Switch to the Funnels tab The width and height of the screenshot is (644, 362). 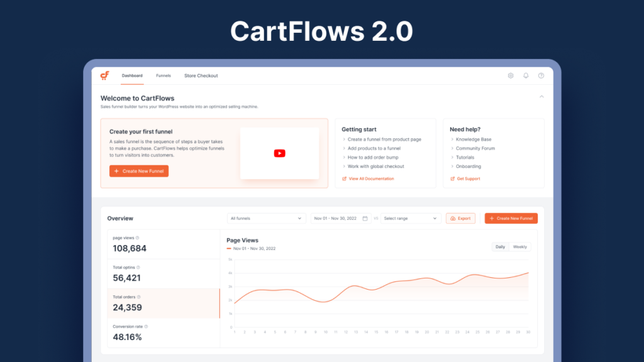point(163,75)
